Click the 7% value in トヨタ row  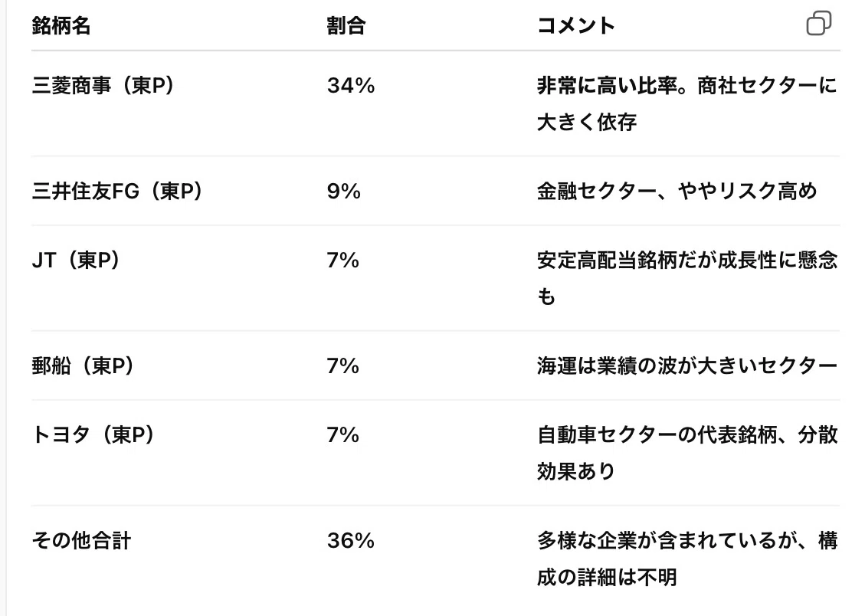tap(343, 435)
